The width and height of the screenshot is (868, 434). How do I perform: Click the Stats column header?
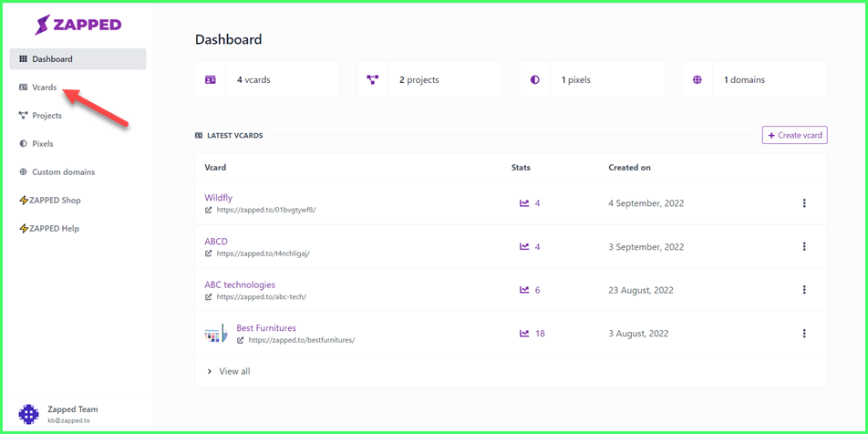(521, 167)
